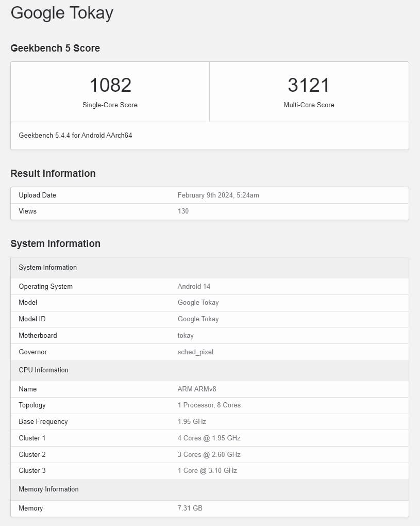
Task: Click the Geekbench 5.4.4 for Android AArch64 text
Action: tap(76, 135)
